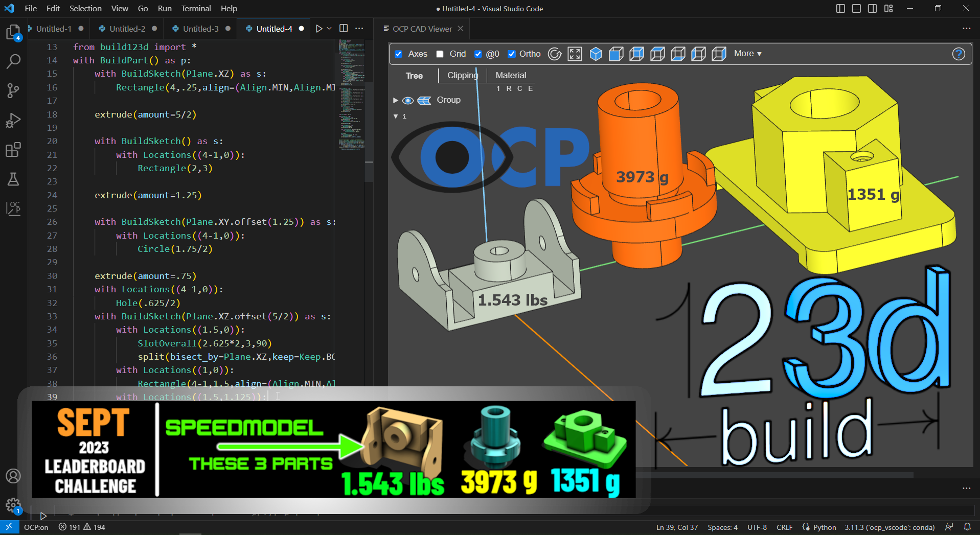
Task: Open the run options dropdown arrow
Action: click(329, 29)
